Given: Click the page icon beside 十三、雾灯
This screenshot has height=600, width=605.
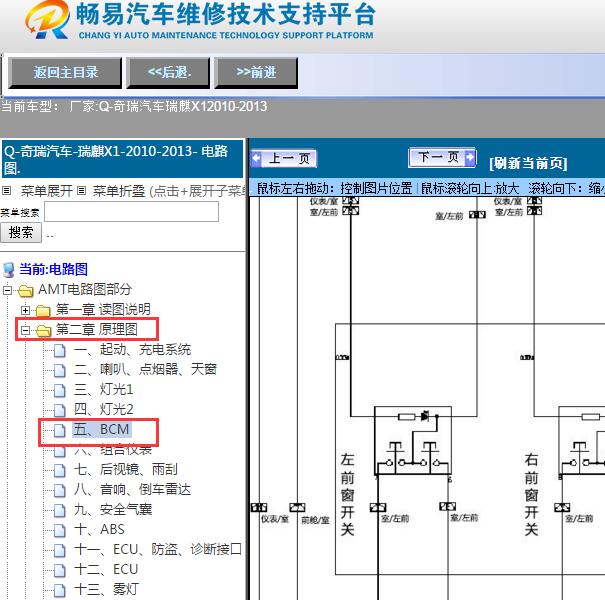Looking at the screenshot, I should click(x=59, y=591).
